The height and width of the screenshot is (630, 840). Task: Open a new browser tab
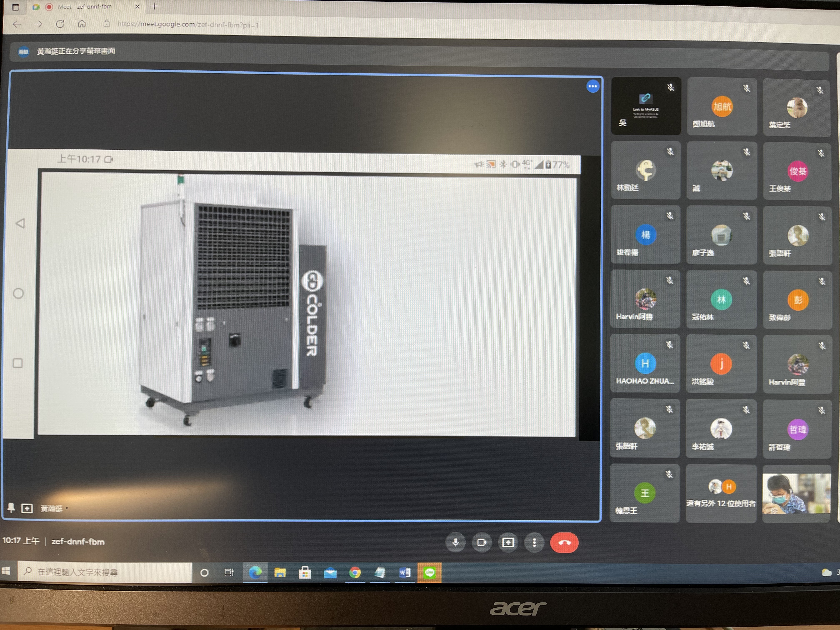point(155,6)
